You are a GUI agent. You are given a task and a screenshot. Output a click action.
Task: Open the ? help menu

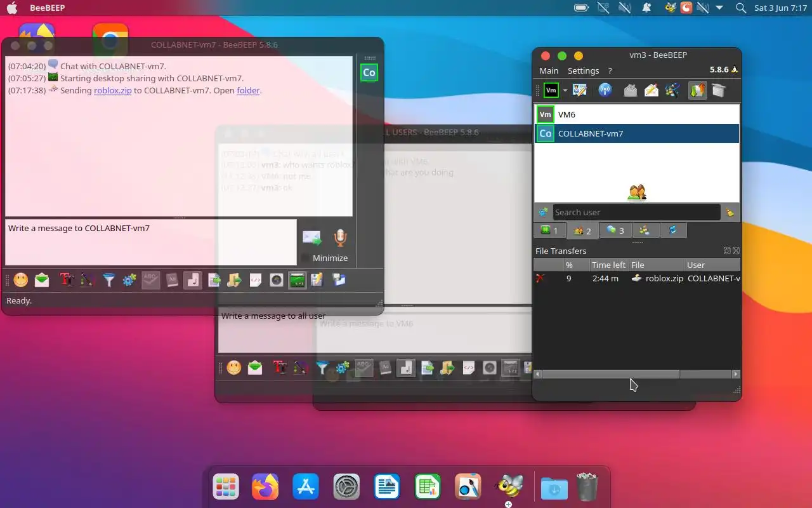pos(610,70)
